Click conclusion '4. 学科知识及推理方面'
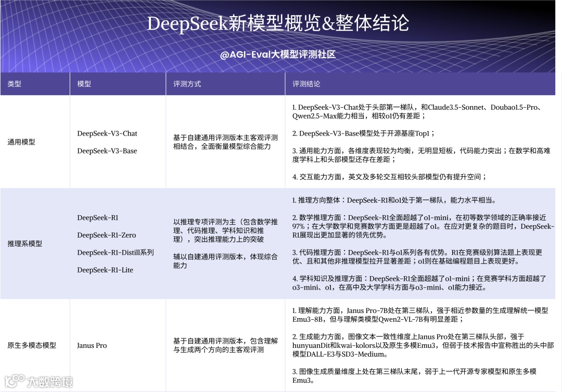 click(x=419, y=283)
